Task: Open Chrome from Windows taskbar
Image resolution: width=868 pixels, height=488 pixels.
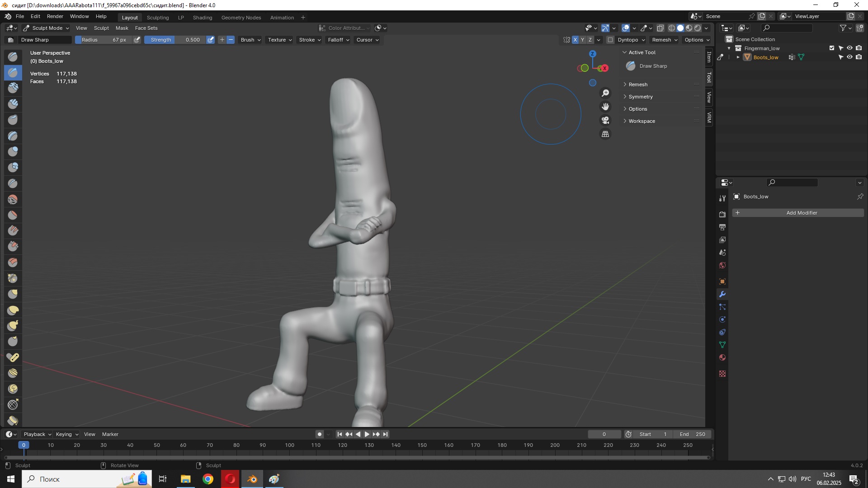Action: tap(208, 479)
